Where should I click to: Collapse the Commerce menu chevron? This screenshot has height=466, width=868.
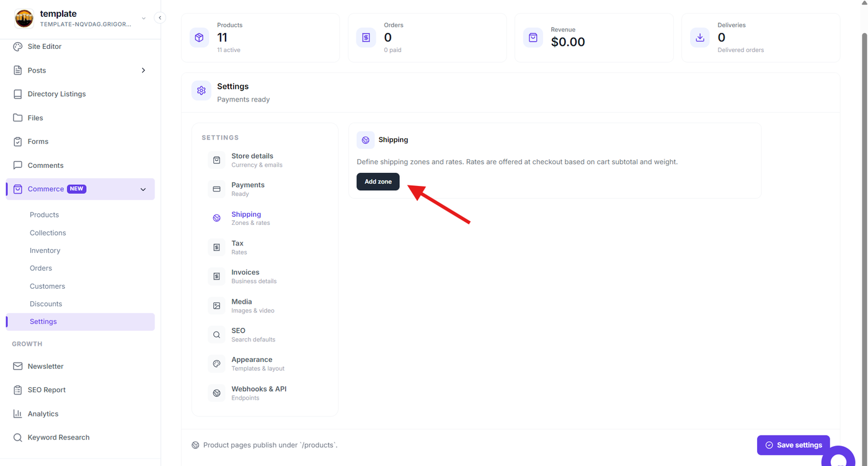tap(143, 190)
